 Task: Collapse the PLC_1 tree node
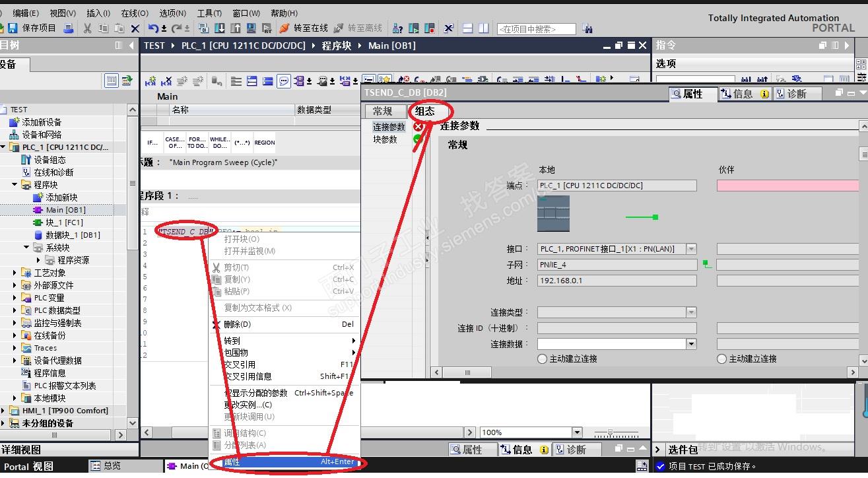3,147
